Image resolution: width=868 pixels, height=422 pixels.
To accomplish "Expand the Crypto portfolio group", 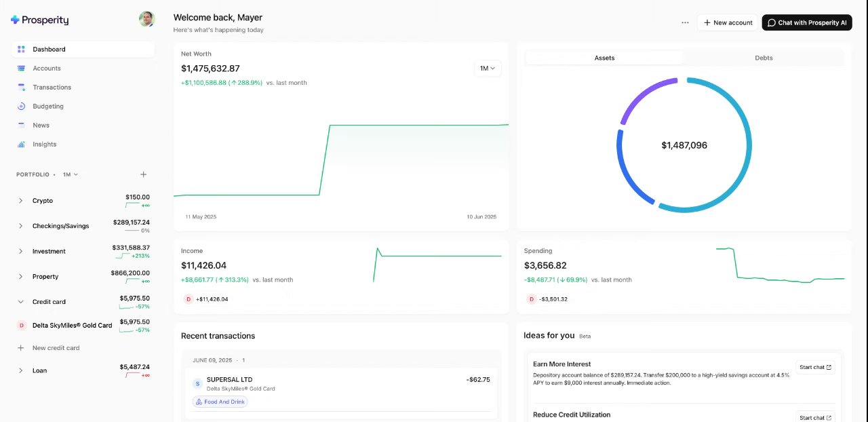I will [x=20, y=201].
